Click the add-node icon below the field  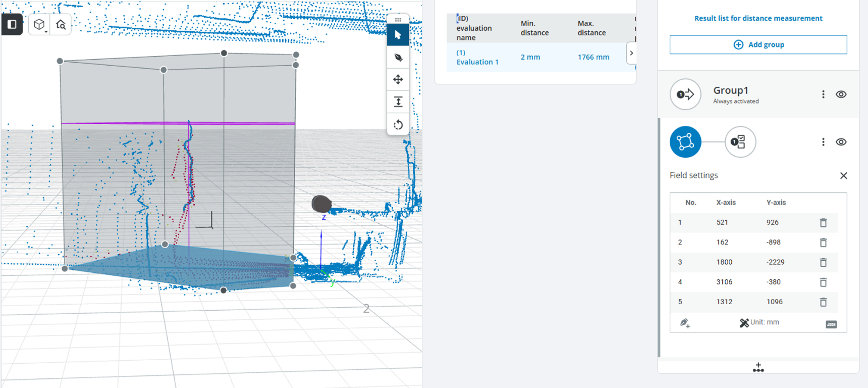[758, 367]
